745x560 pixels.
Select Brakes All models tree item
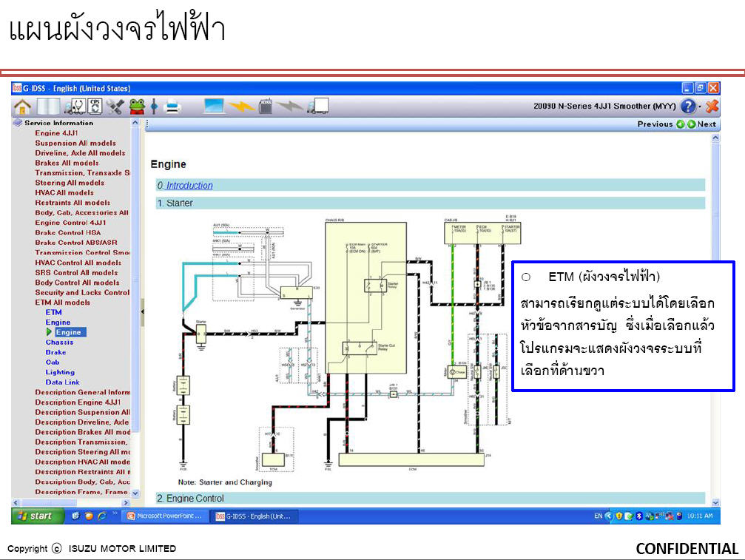pos(67,163)
